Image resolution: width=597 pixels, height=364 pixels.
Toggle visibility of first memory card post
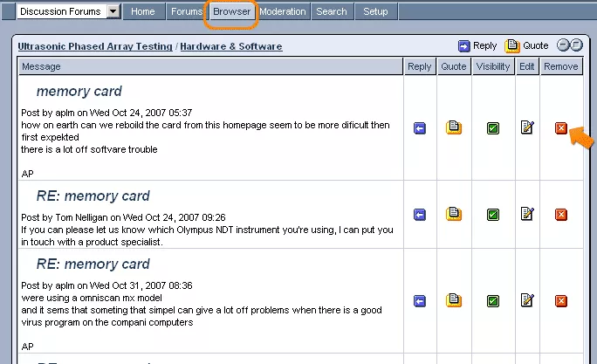(493, 128)
